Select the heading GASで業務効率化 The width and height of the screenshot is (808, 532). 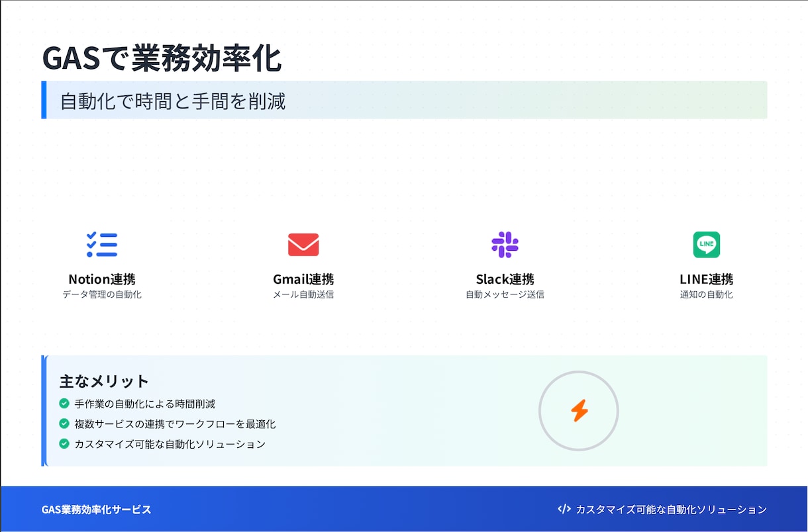pos(162,58)
